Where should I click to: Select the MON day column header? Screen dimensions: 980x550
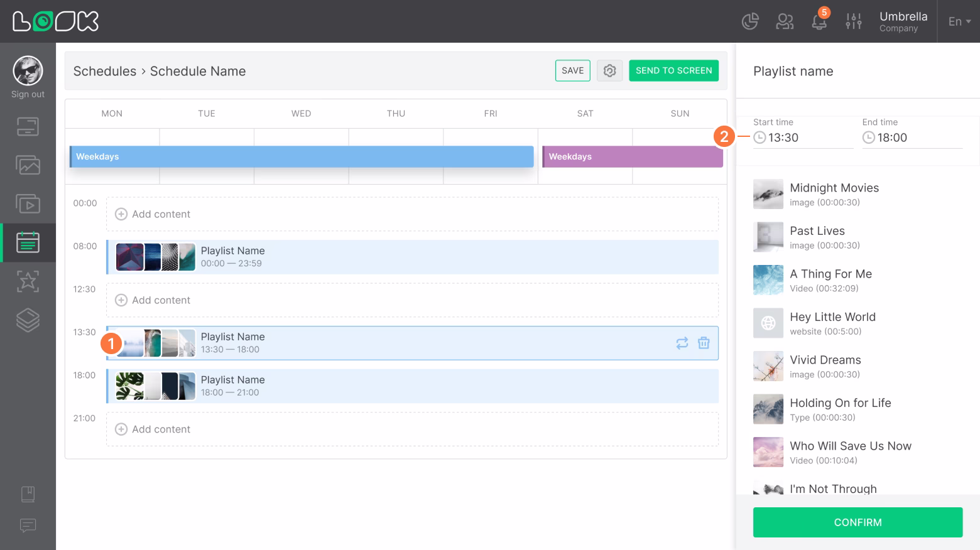112,114
